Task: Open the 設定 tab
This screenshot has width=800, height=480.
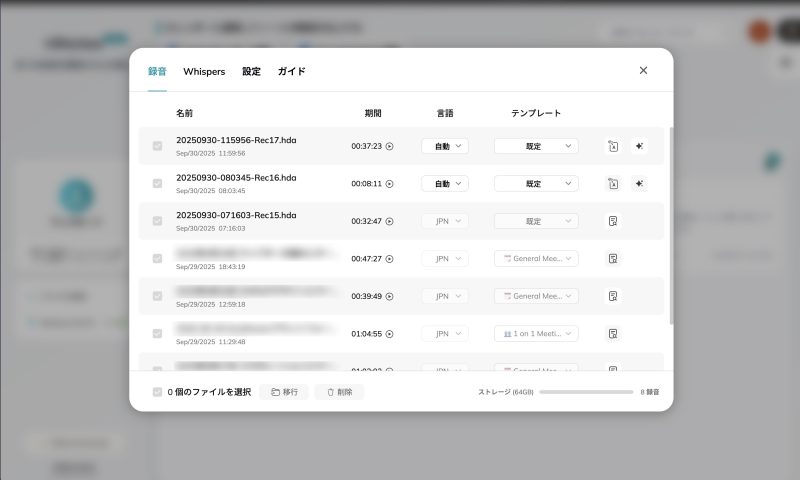Action: [x=251, y=72]
